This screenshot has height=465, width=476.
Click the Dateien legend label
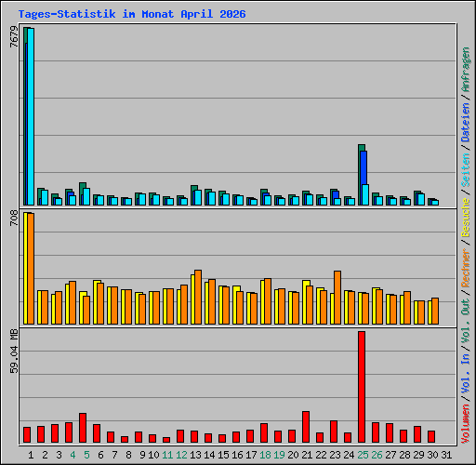click(466, 123)
